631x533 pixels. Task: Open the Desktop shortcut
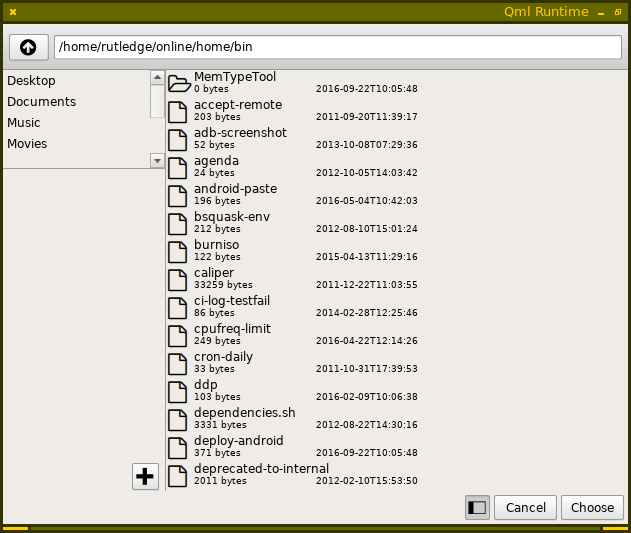pyautogui.click(x=32, y=81)
